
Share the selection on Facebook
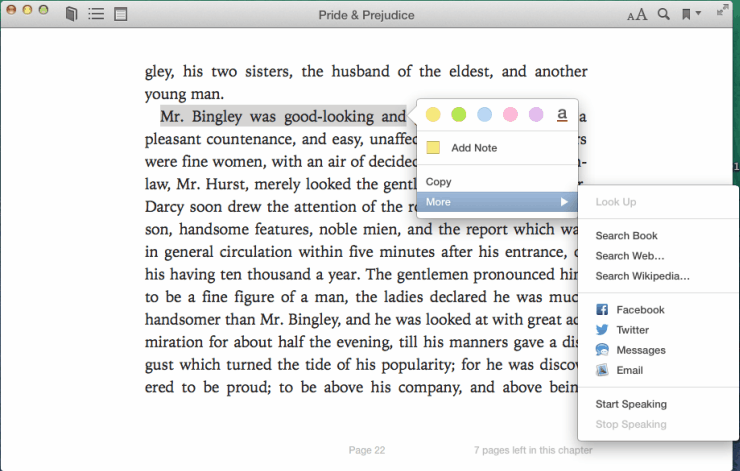pyautogui.click(x=640, y=310)
